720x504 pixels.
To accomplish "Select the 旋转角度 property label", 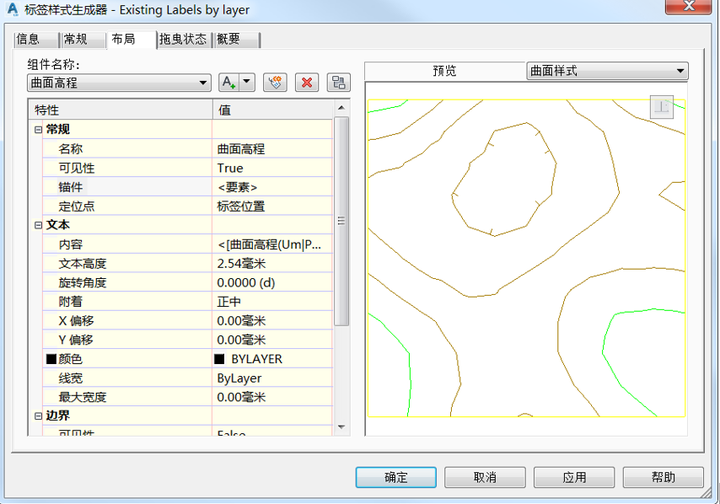I will (x=82, y=283).
